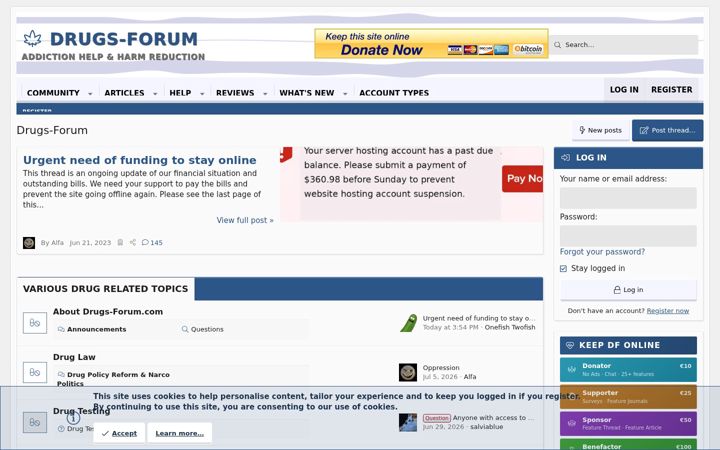Click the crown icon on the Donator tier

click(x=572, y=369)
